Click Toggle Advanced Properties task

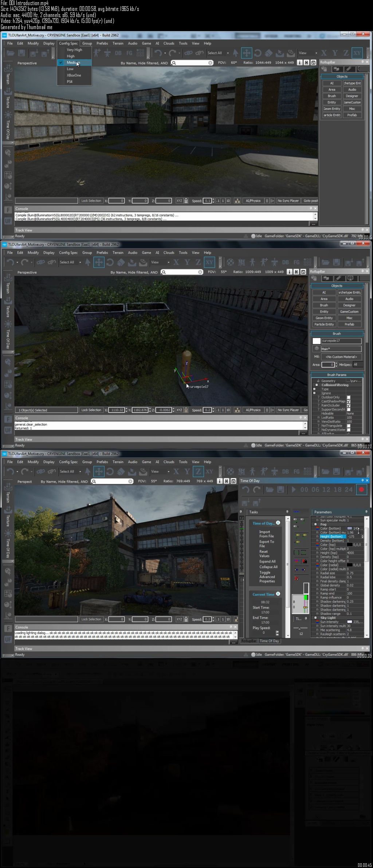pyautogui.click(x=267, y=577)
